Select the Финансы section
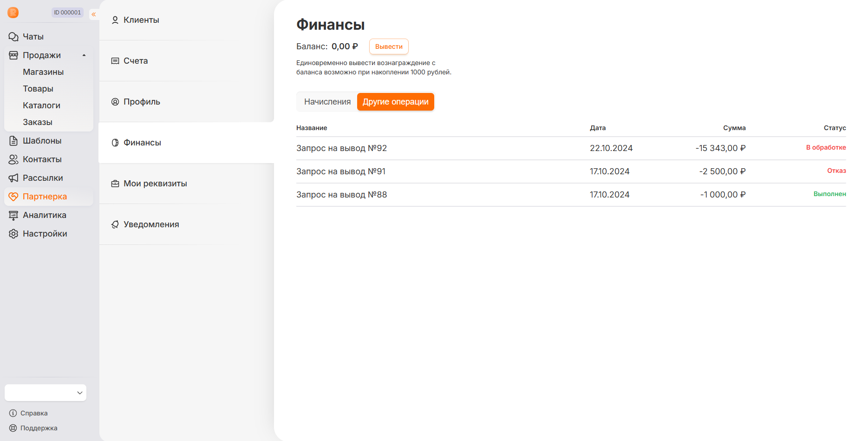Image resolution: width=868 pixels, height=441 pixels. (x=187, y=143)
